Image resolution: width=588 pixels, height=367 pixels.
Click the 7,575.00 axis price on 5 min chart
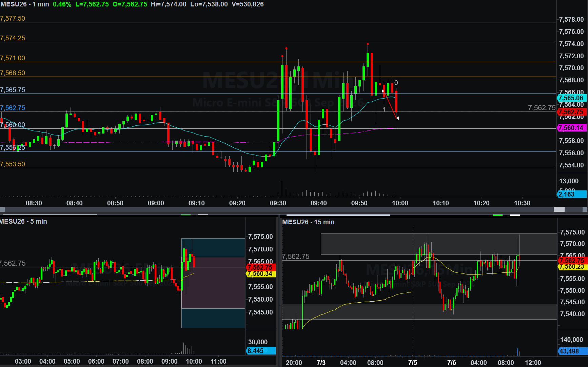pos(260,237)
